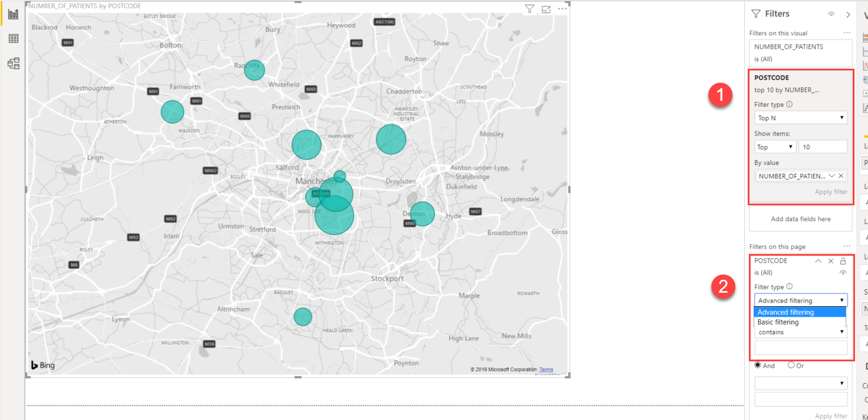The width and height of the screenshot is (868, 420).
Task: Open the Model relationships view
Action: pos(13,63)
